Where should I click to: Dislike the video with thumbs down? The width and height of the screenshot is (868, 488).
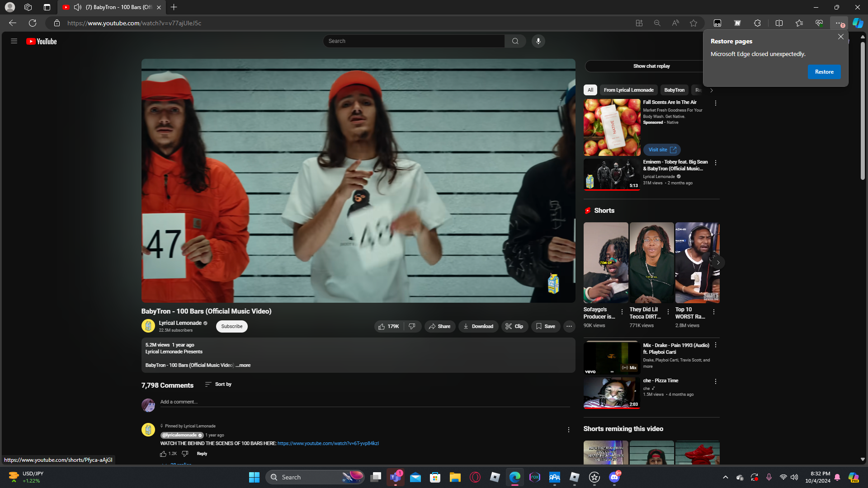412,326
